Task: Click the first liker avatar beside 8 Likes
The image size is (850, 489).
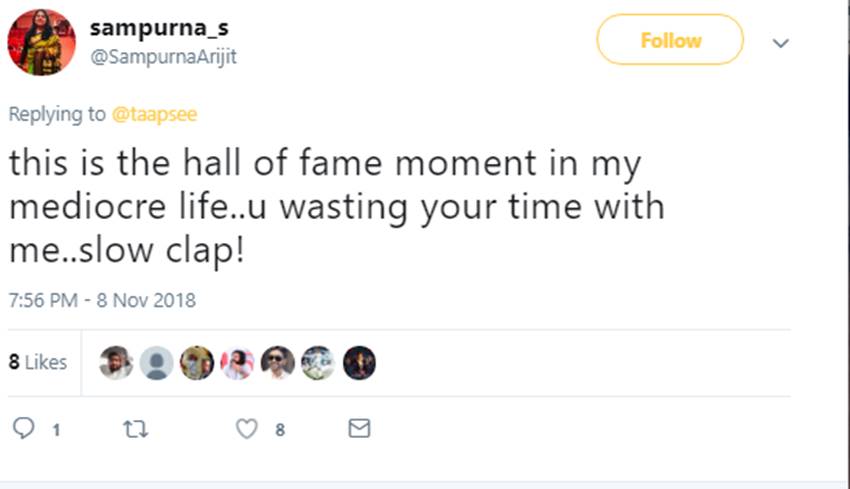Action: (116, 363)
